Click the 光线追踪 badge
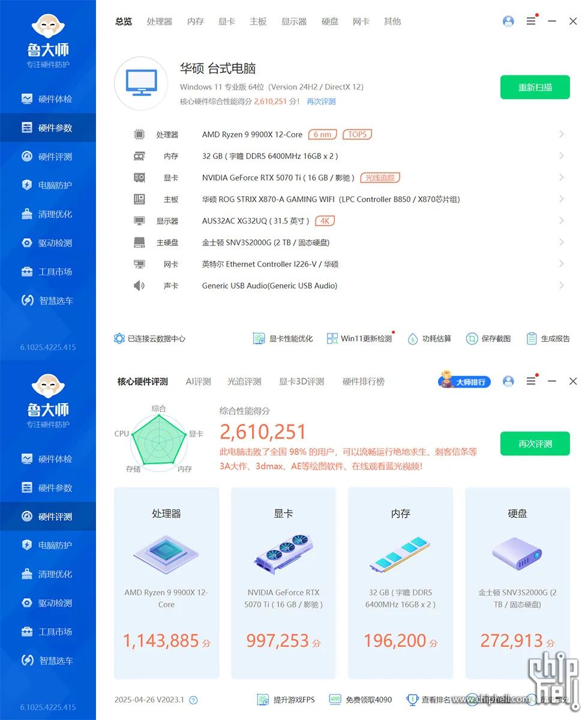588x720 pixels. [380, 178]
